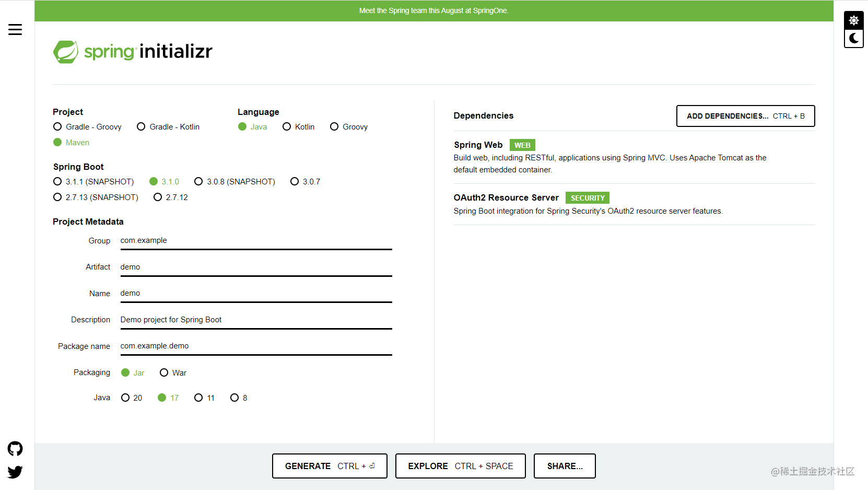Click the SECURITY tag label

(588, 198)
